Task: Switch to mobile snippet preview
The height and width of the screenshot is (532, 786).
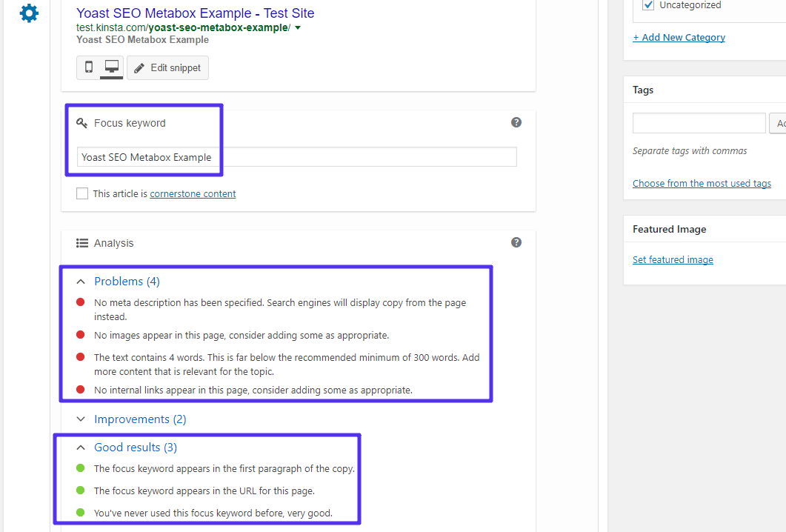Action: tap(89, 67)
